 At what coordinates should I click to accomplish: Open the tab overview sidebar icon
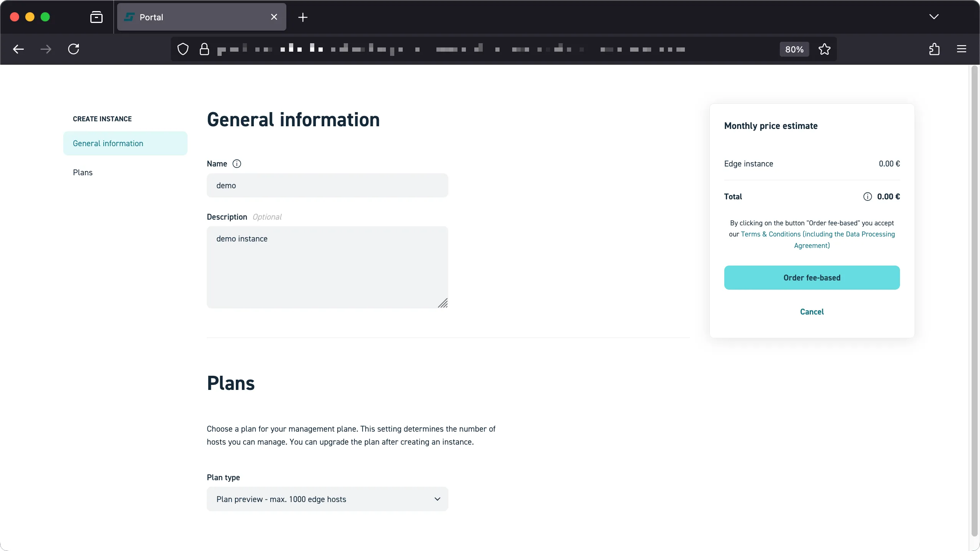(96, 17)
